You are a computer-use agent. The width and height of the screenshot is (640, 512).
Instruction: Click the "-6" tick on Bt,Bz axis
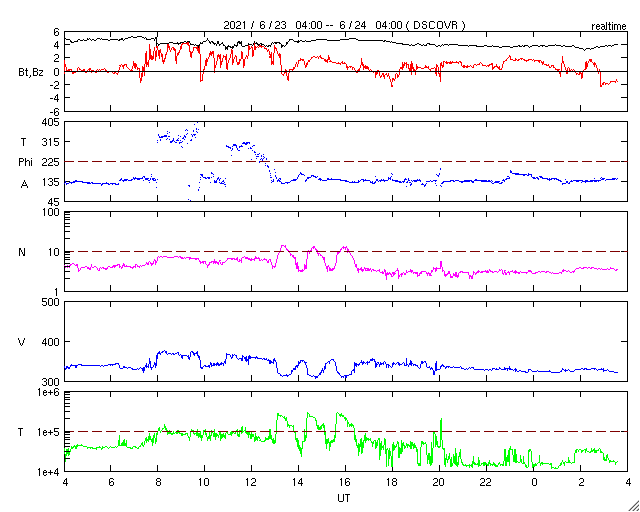click(x=55, y=111)
